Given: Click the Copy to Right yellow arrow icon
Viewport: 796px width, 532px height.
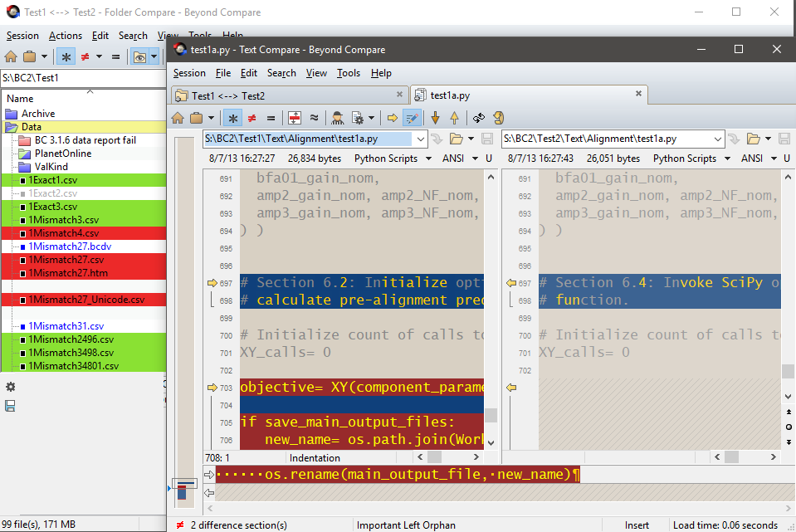Looking at the screenshot, I should pyautogui.click(x=393, y=118).
